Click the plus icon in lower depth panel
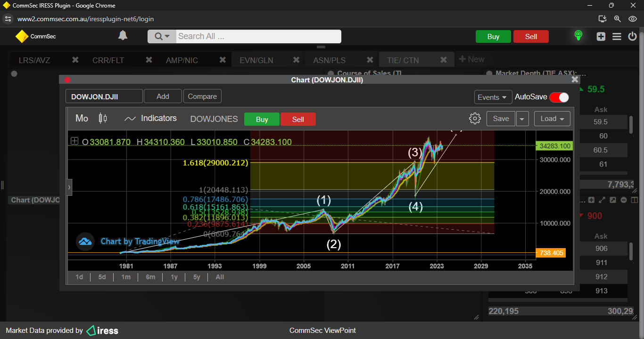Screen dimensions: 644x339 point(592,200)
